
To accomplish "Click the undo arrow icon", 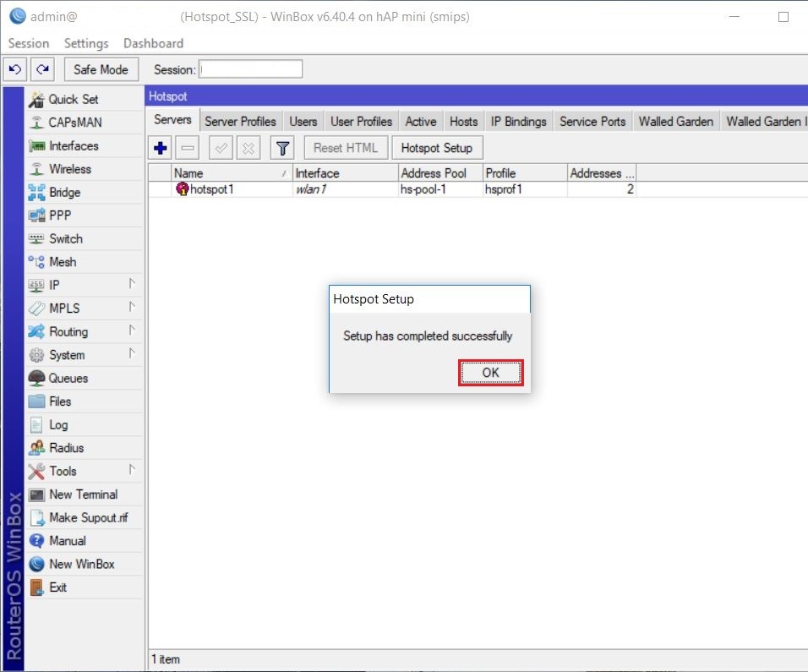I will (15, 69).
